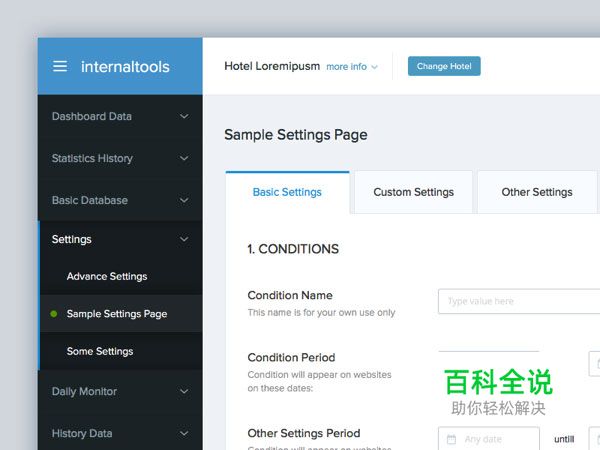Open the more info dropdown
This screenshot has width=600, height=450.
click(351, 67)
